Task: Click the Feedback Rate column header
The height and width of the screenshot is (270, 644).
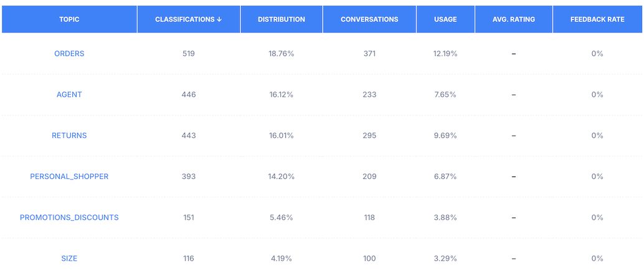Action: coord(597,19)
